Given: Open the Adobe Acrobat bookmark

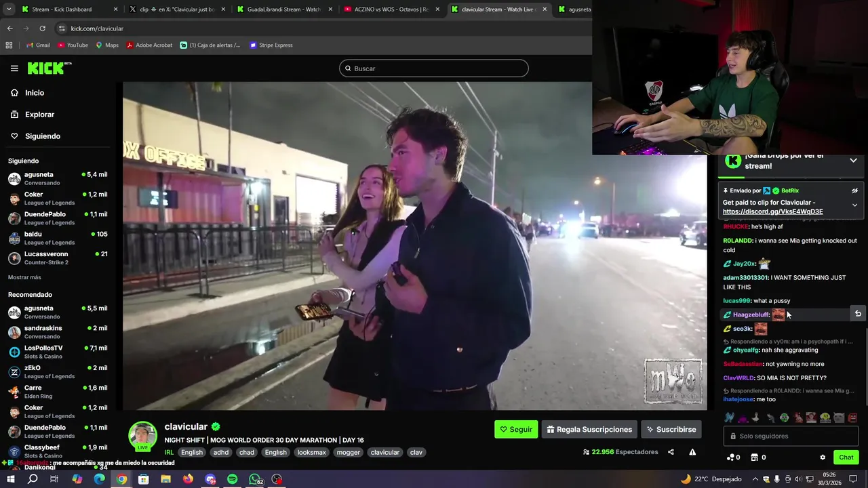Looking at the screenshot, I should pyautogui.click(x=149, y=45).
